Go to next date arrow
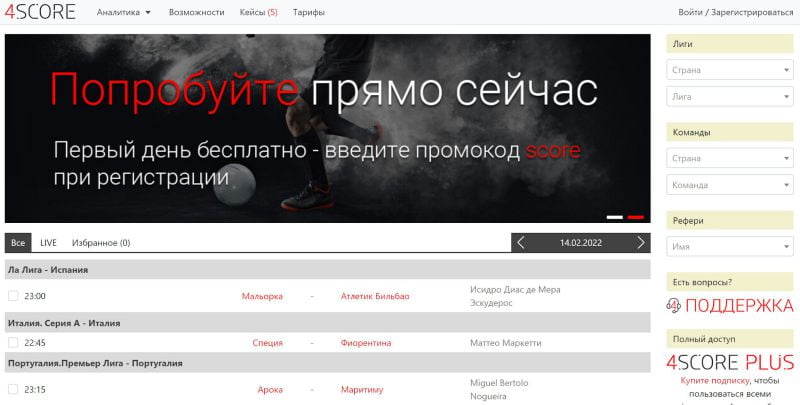Image resolution: width=800 pixels, height=405 pixels. pos(641,243)
